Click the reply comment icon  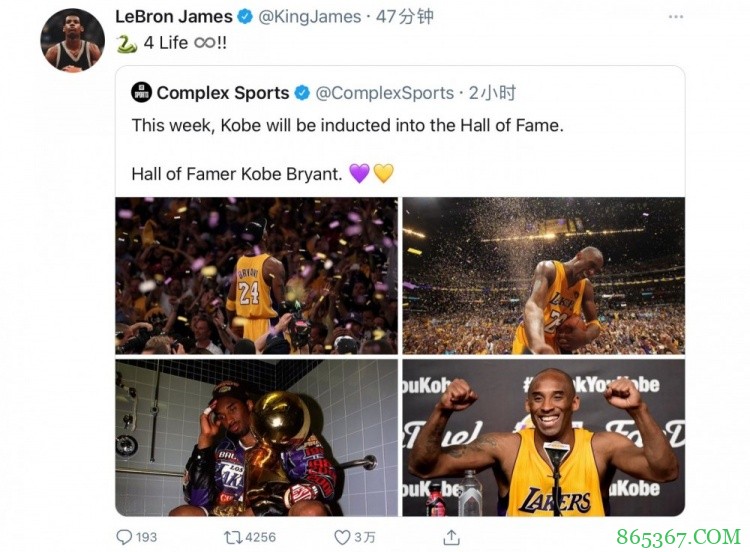click(x=124, y=537)
